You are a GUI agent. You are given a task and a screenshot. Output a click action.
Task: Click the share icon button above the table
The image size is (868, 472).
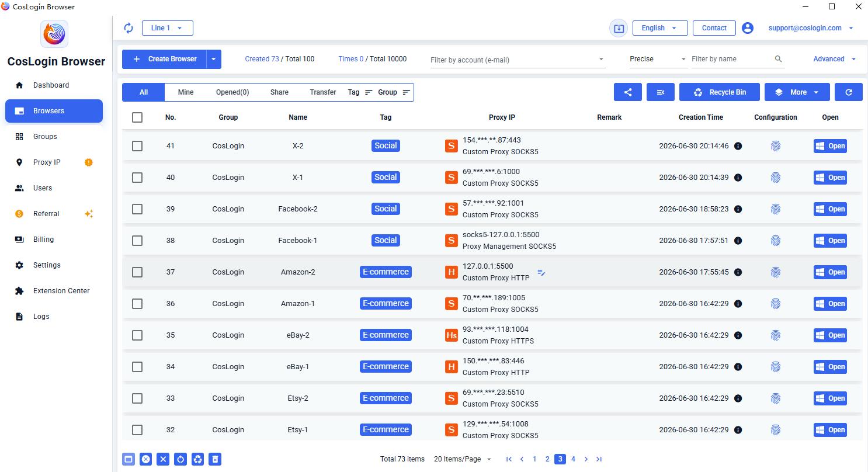628,92
